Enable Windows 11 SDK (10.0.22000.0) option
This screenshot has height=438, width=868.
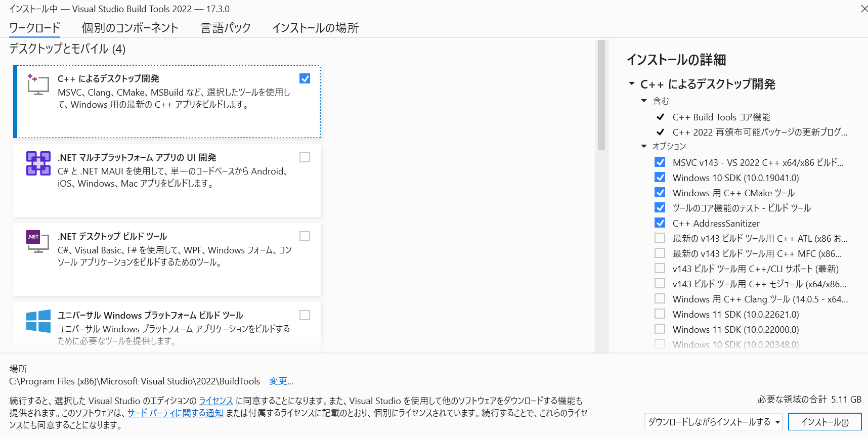[x=660, y=329]
